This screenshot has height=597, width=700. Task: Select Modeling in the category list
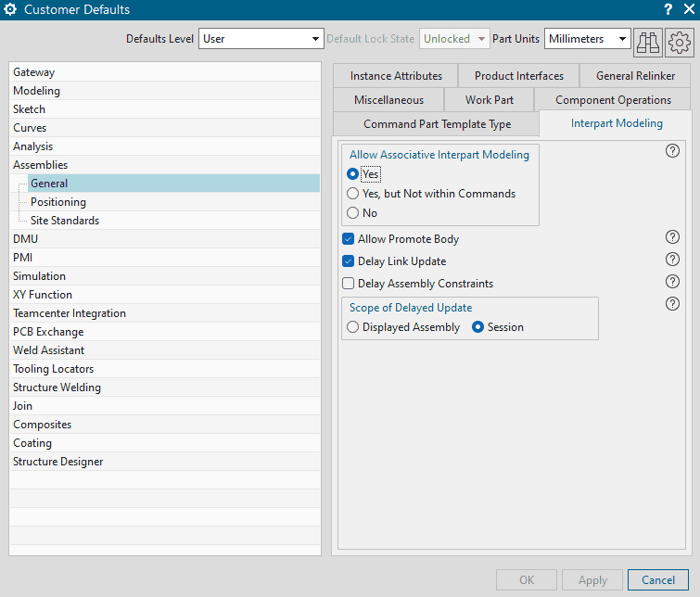[x=165, y=91]
